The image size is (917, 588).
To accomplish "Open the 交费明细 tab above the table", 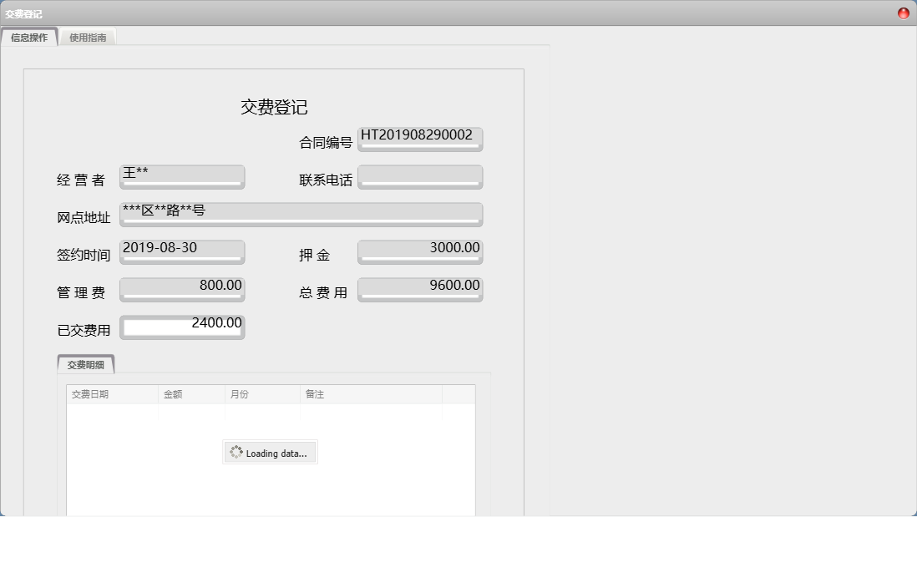I will tap(86, 364).
